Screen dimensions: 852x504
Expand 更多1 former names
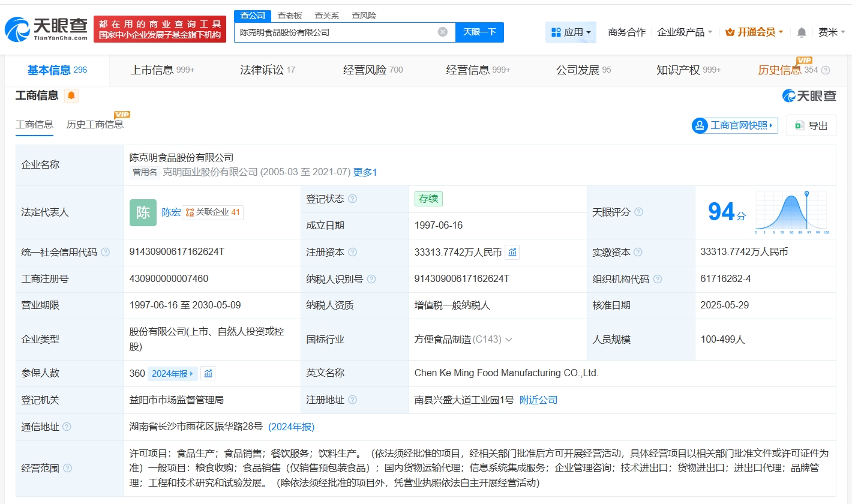click(365, 172)
